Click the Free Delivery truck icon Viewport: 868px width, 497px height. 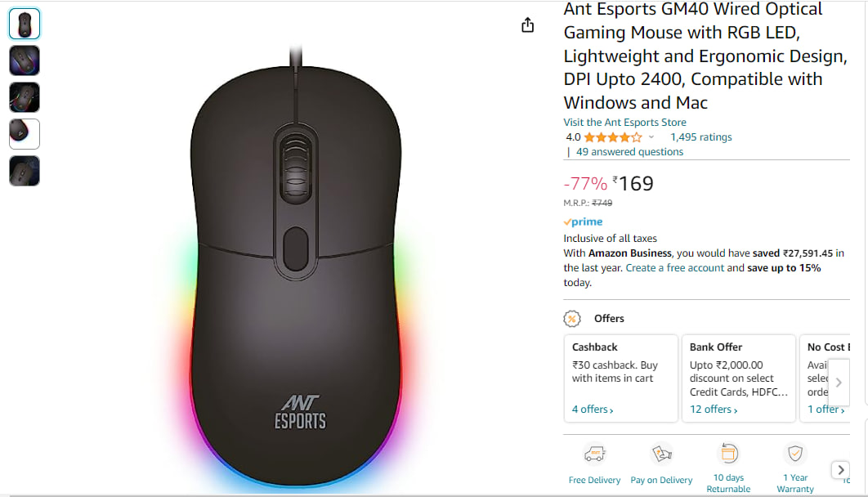[594, 454]
